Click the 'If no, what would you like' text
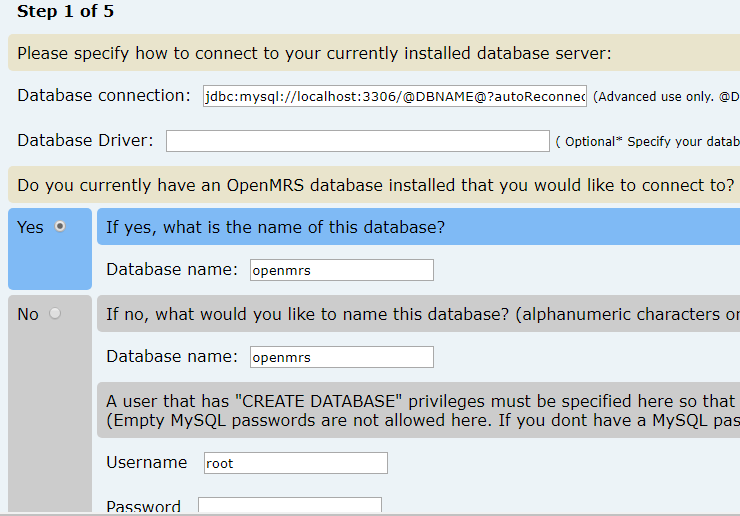The width and height of the screenshot is (740, 516). point(423,314)
